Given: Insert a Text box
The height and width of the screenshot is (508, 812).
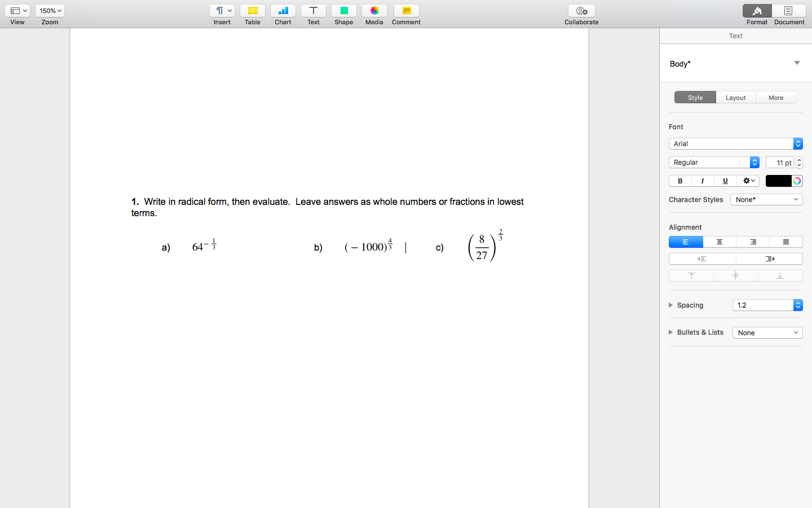Looking at the screenshot, I should pos(313,14).
